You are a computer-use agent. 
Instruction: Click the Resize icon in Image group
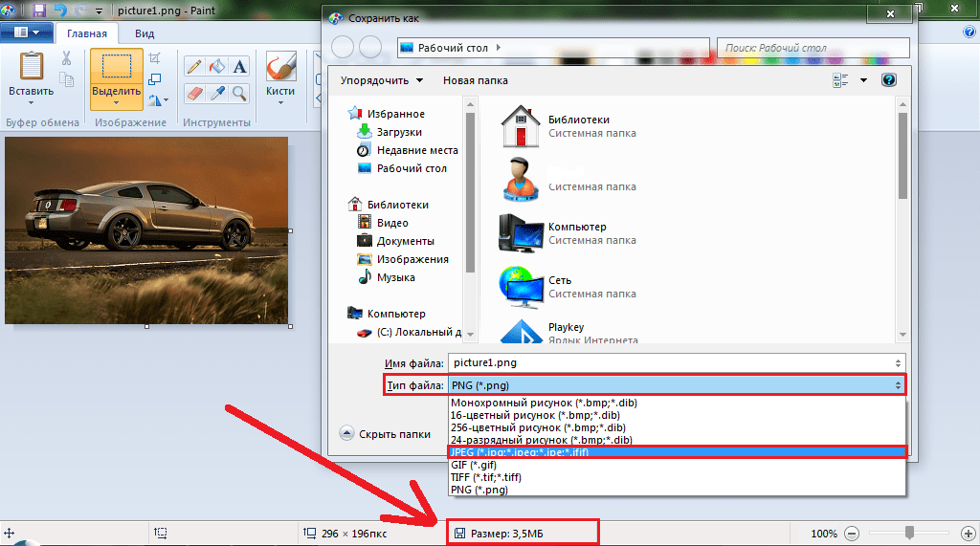[x=154, y=79]
